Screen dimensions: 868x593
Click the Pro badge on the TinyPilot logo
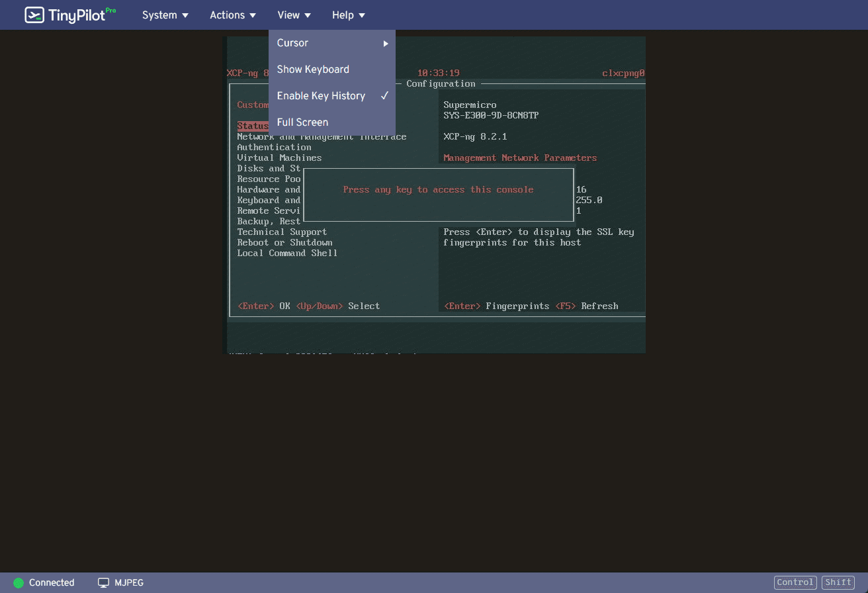(110, 9)
